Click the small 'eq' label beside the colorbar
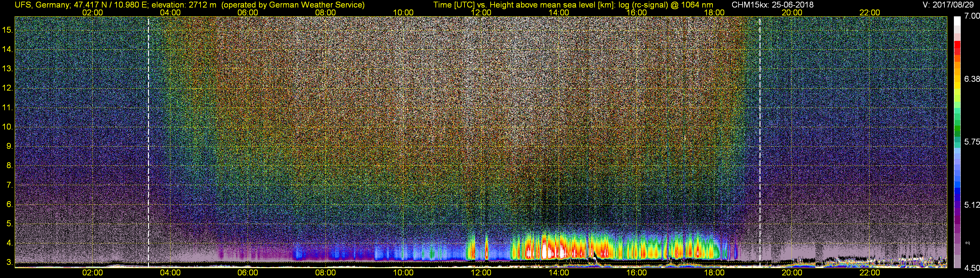This screenshot has width=980, height=278. click(968, 243)
